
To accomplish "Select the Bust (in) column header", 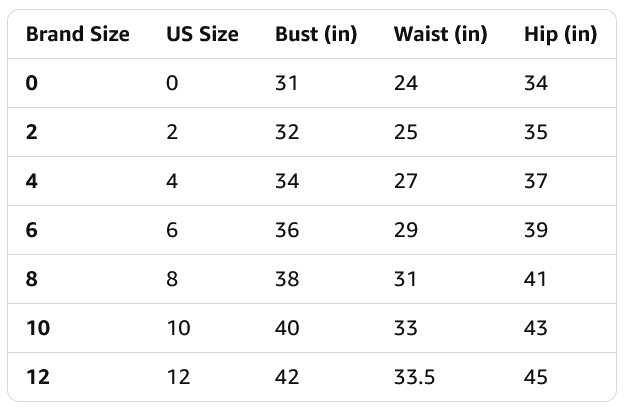I will point(315,35).
